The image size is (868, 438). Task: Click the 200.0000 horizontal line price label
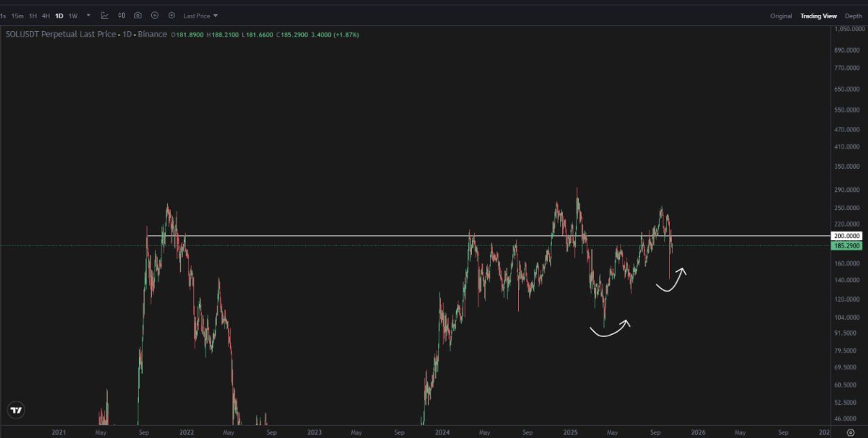click(x=846, y=236)
